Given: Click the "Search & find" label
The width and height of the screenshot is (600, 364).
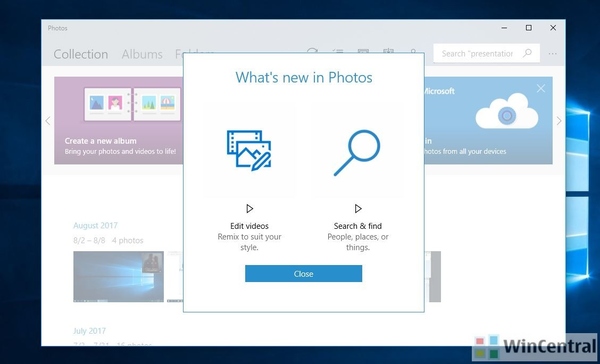Looking at the screenshot, I should 358,226.
